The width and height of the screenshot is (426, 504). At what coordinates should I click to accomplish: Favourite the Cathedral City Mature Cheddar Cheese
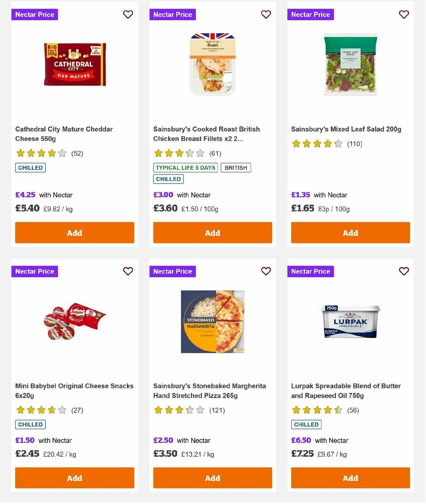click(x=128, y=15)
